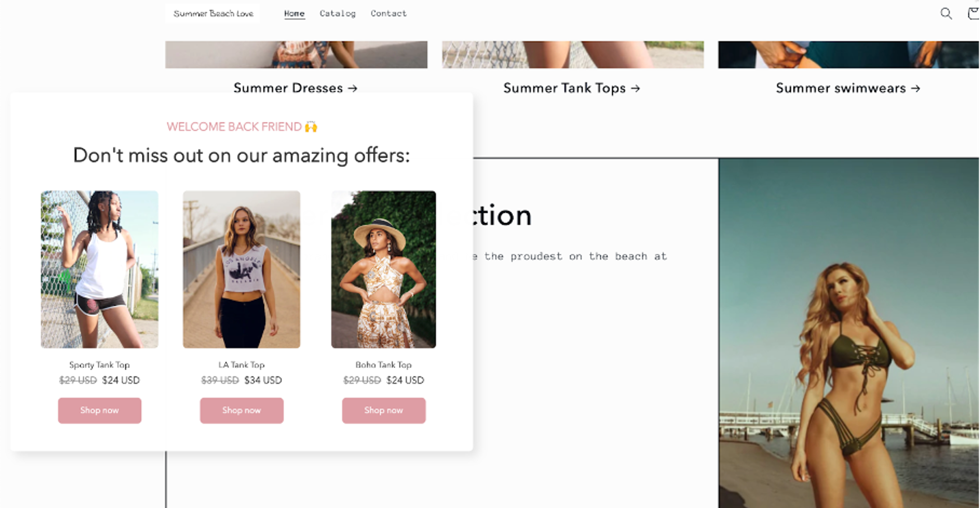Go to the Home menu item

pyautogui.click(x=294, y=14)
